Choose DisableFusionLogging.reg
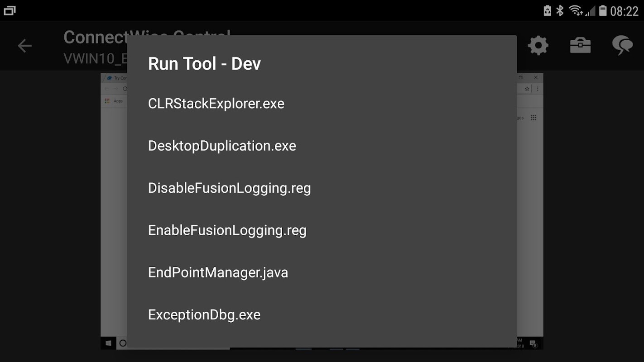 (229, 188)
